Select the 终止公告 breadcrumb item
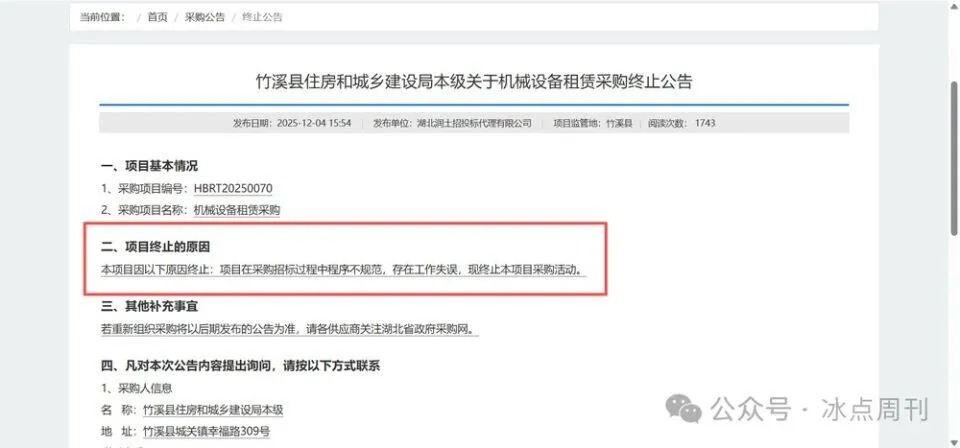The image size is (960, 448). [262, 17]
